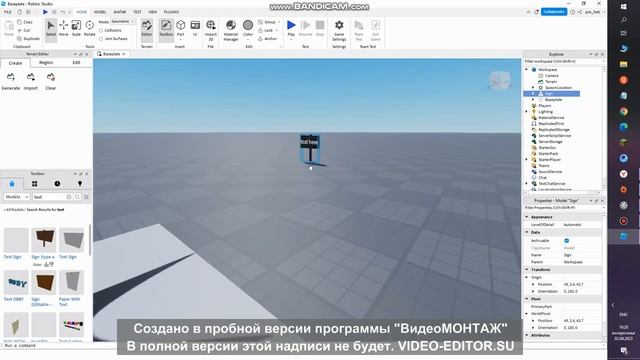The image size is (640, 360).
Task: Switch to the TEST ribbon tab
Action: (138, 12)
